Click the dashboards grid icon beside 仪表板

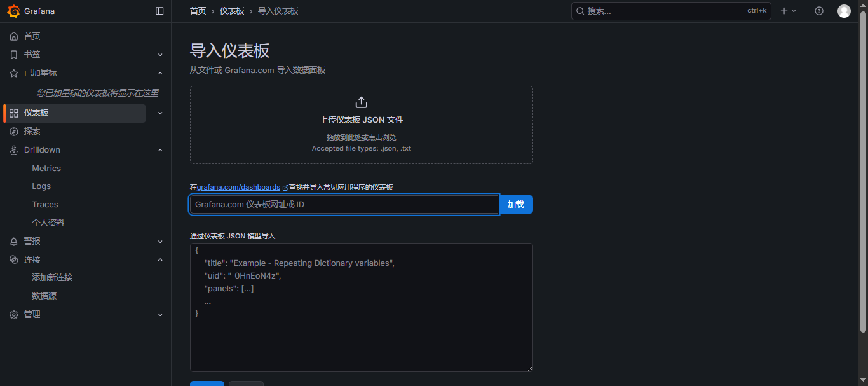point(14,113)
